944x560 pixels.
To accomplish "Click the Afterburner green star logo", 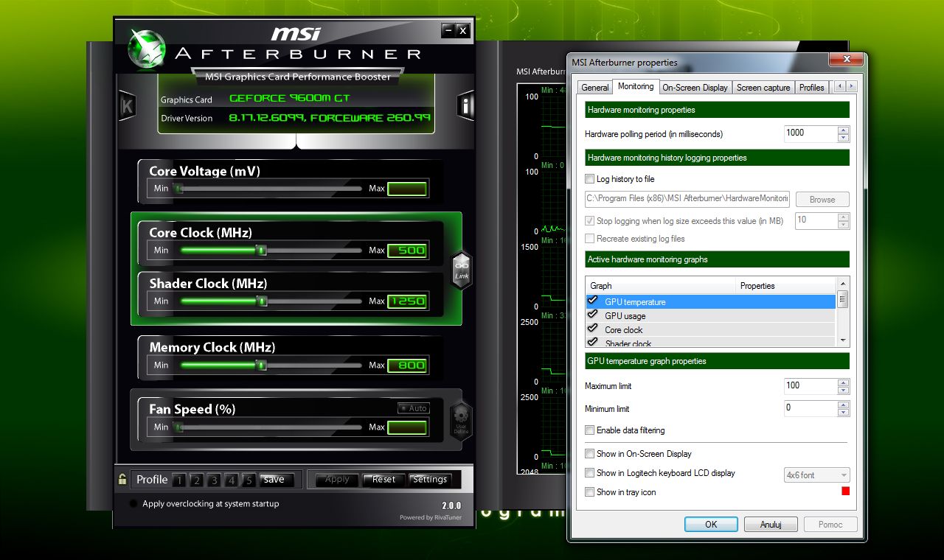I will (147, 49).
